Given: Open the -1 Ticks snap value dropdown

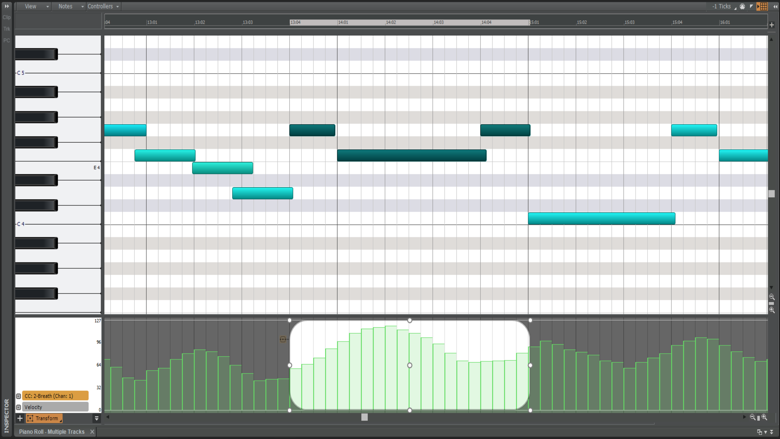Looking at the screenshot, I should (723, 6).
